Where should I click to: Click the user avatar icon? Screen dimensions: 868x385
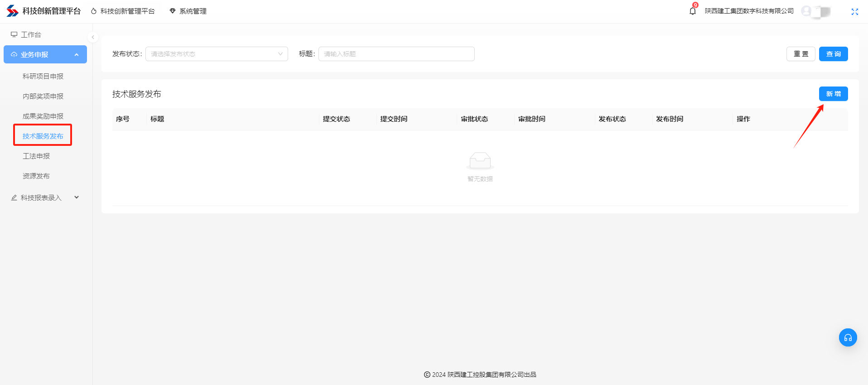click(806, 11)
